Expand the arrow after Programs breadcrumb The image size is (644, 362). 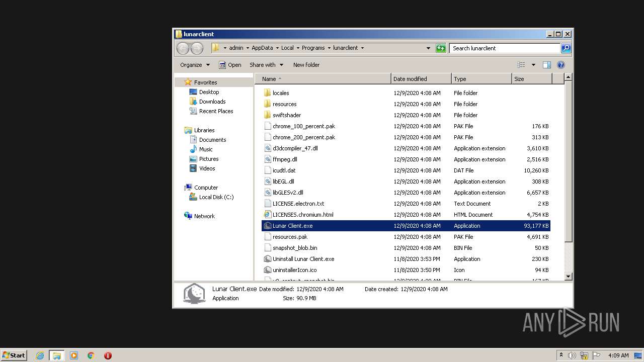click(329, 48)
